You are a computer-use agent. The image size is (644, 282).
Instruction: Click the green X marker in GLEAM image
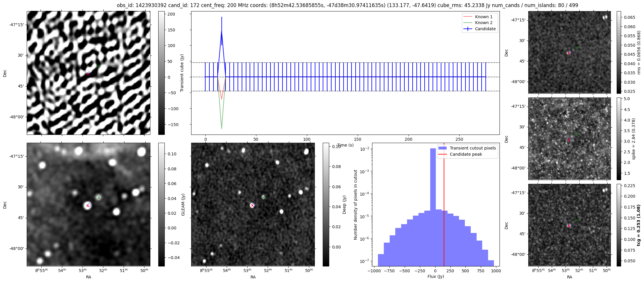pyautogui.click(x=99, y=197)
